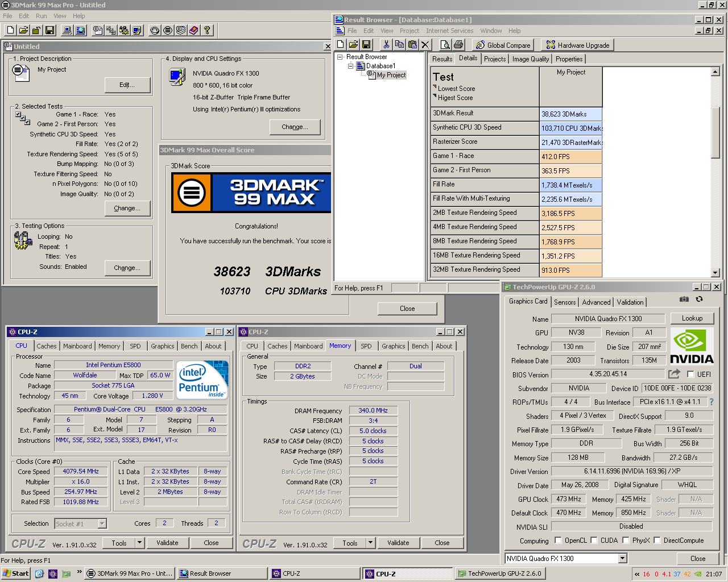The width and height of the screenshot is (728, 582).
Task: Click 38,623 3DMarks result cell
Action: tap(570, 114)
